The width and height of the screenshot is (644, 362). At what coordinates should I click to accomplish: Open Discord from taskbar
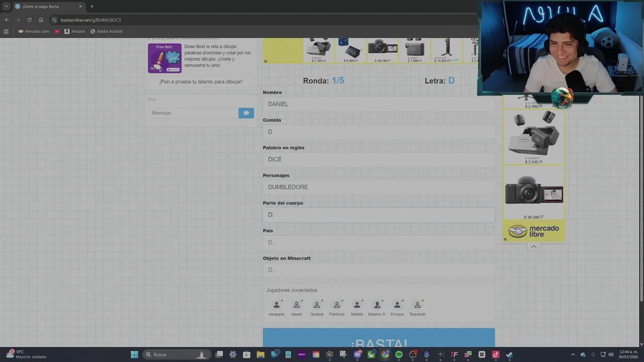358,354
